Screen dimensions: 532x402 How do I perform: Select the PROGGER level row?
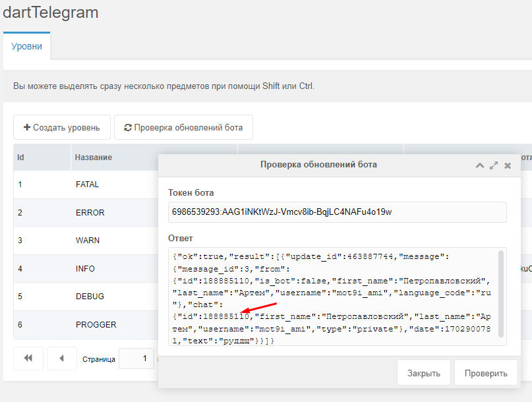(86, 325)
